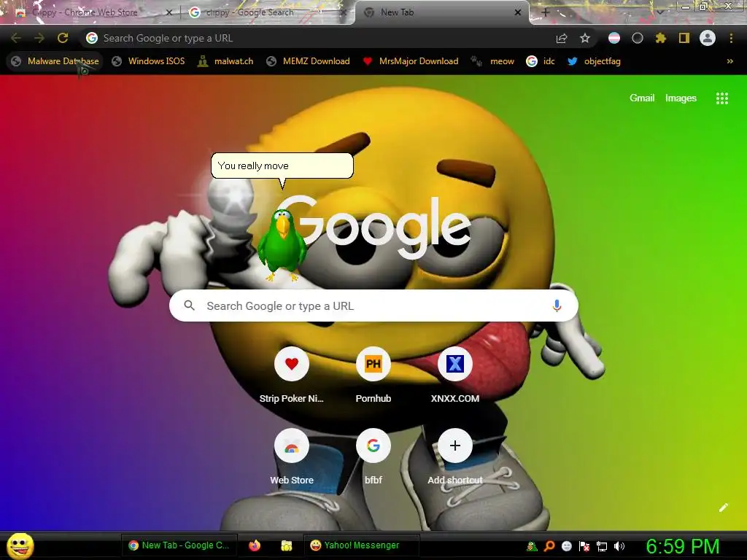Open the meow bookmark
The height and width of the screenshot is (560, 747).
(493, 61)
